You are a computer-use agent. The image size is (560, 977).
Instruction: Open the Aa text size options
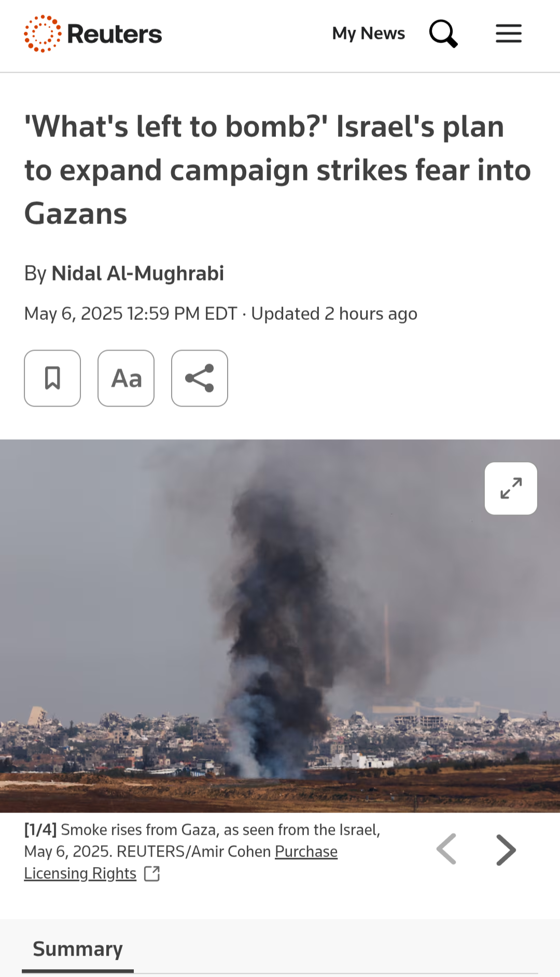(x=126, y=378)
